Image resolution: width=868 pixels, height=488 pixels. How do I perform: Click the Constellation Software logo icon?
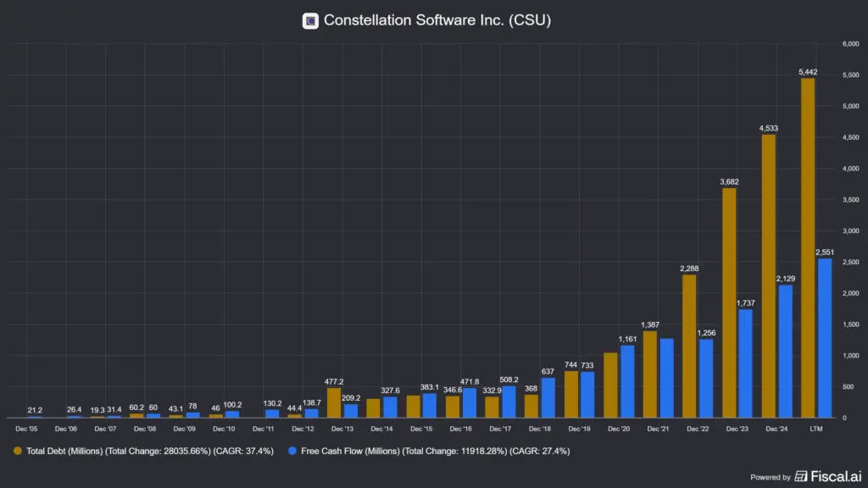[x=310, y=20]
